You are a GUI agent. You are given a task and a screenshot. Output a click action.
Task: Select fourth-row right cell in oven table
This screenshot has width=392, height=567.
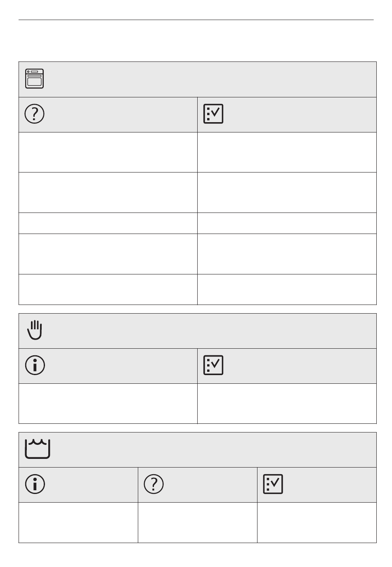click(x=287, y=254)
